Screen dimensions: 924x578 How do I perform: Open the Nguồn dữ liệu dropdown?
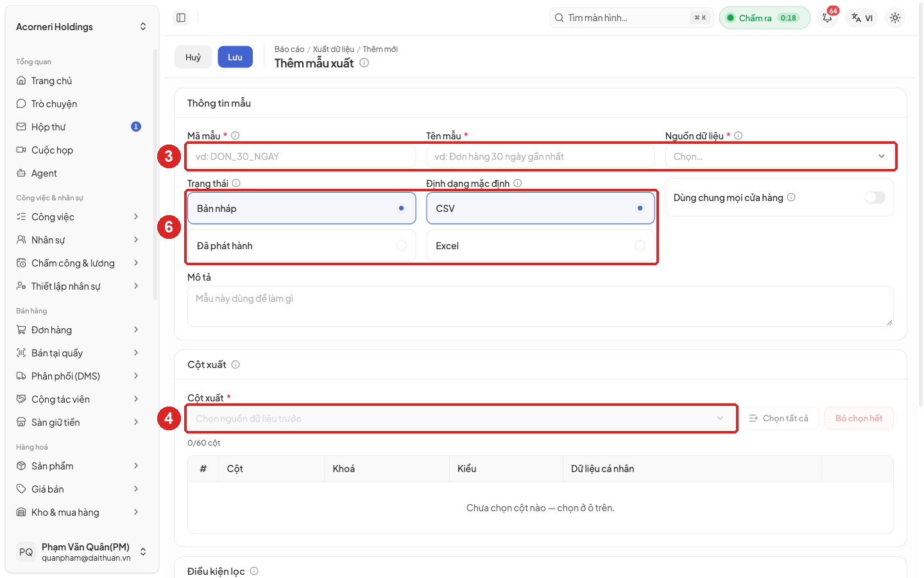[779, 157]
